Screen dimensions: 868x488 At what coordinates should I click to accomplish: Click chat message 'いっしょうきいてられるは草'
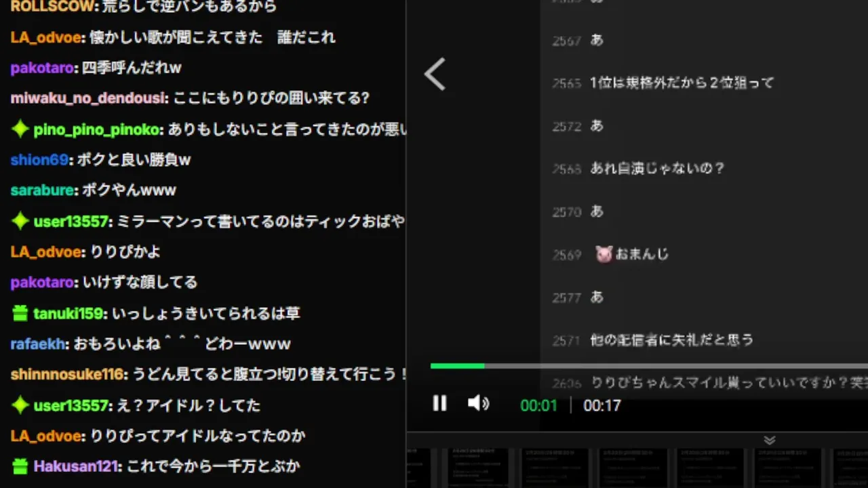coord(206,313)
